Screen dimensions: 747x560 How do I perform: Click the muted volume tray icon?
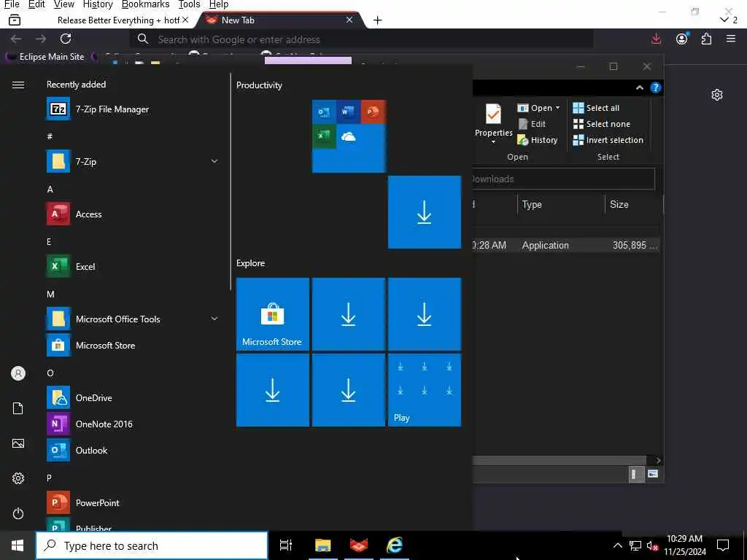(x=652, y=546)
